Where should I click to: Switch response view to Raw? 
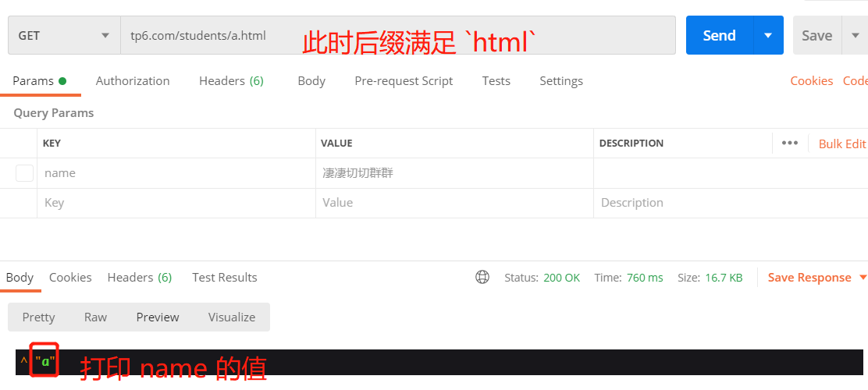[96, 317]
